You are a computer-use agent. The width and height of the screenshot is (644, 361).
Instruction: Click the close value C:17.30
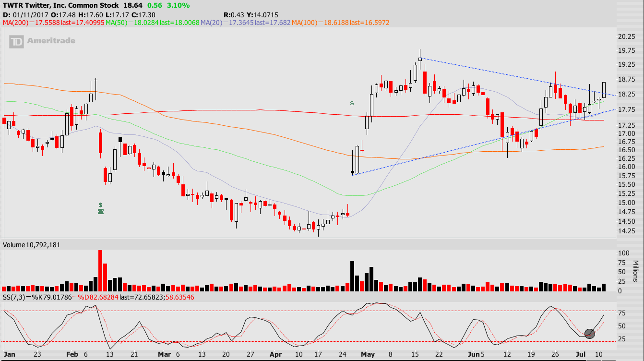click(143, 15)
